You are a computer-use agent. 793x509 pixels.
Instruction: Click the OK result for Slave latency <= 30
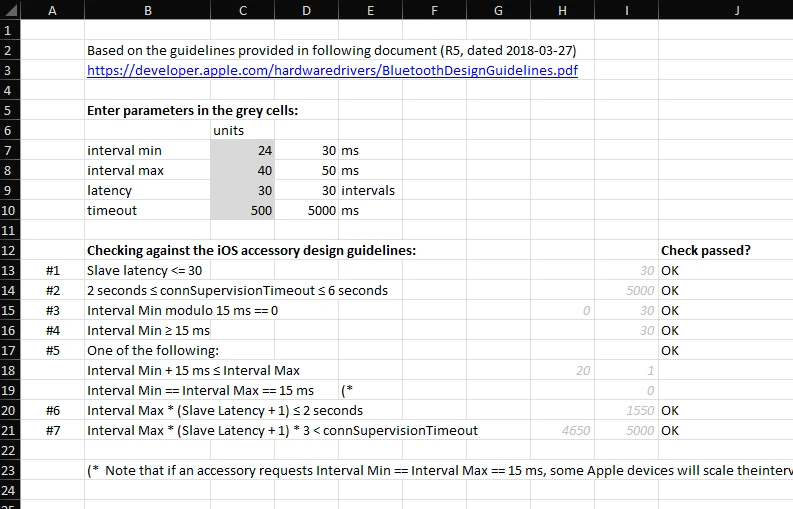670,271
